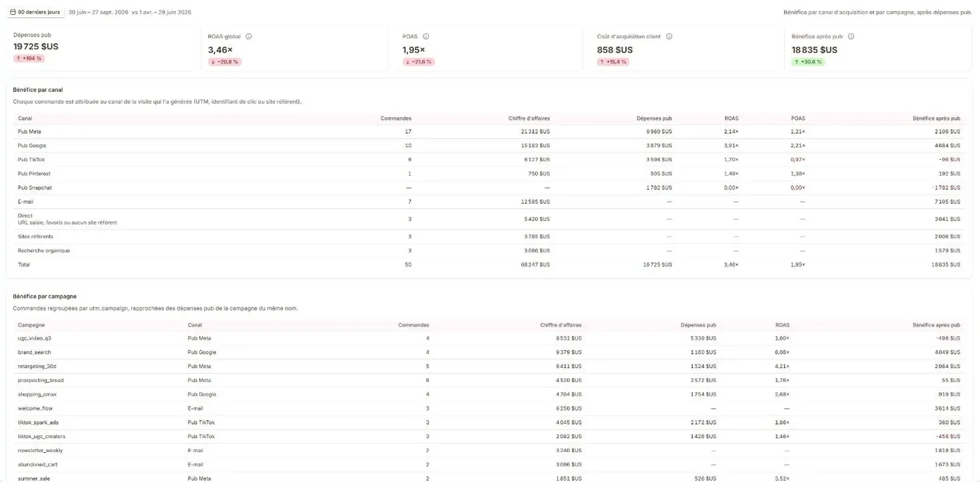Select the Pub Google channel row

click(489, 146)
